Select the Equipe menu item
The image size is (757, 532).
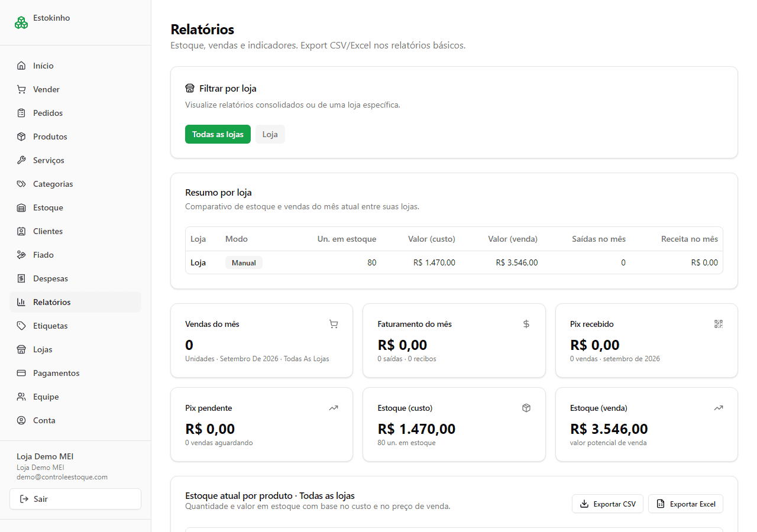point(75,397)
